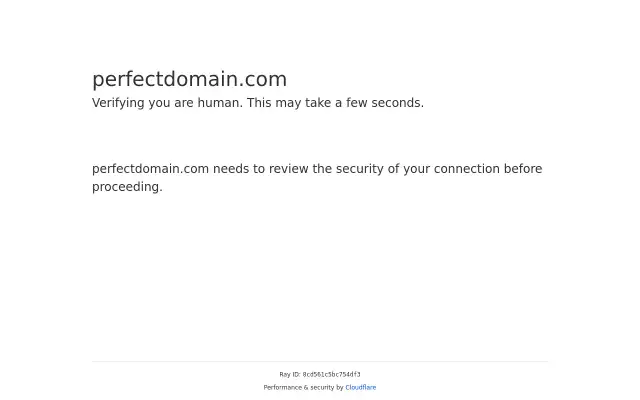Click the '.com' part of the heading
Image resolution: width=640 pixels, height=400 pixels.
(263, 79)
